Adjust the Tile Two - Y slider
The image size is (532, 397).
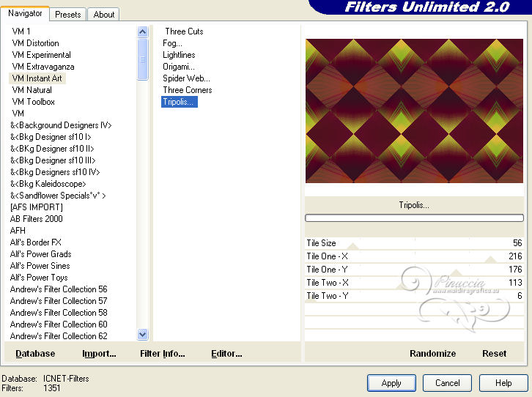click(414, 296)
